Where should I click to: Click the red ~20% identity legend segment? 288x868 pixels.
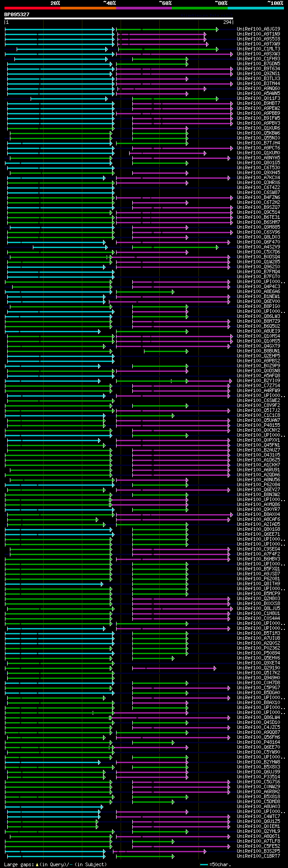[32, 8]
